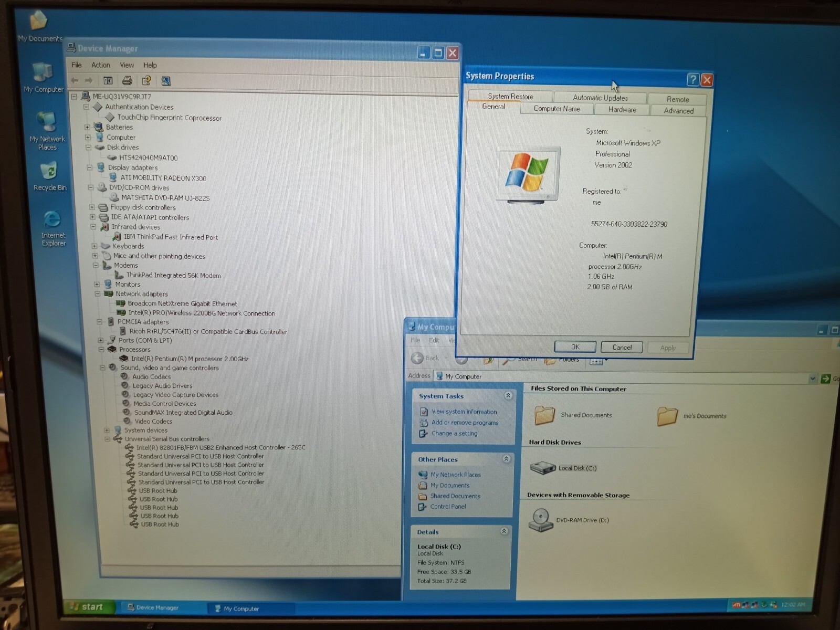Image resolution: width=840 pixels, height=630 pixels.
Task: Switch to the Remote tab
Action: pyautogui.click(x=677, y=99)
